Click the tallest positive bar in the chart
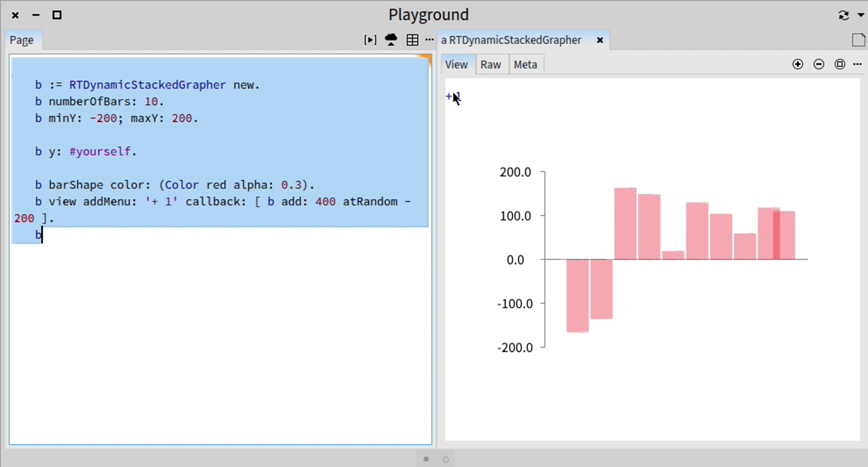This screenshot has height=467, width=868. point(625,224)
